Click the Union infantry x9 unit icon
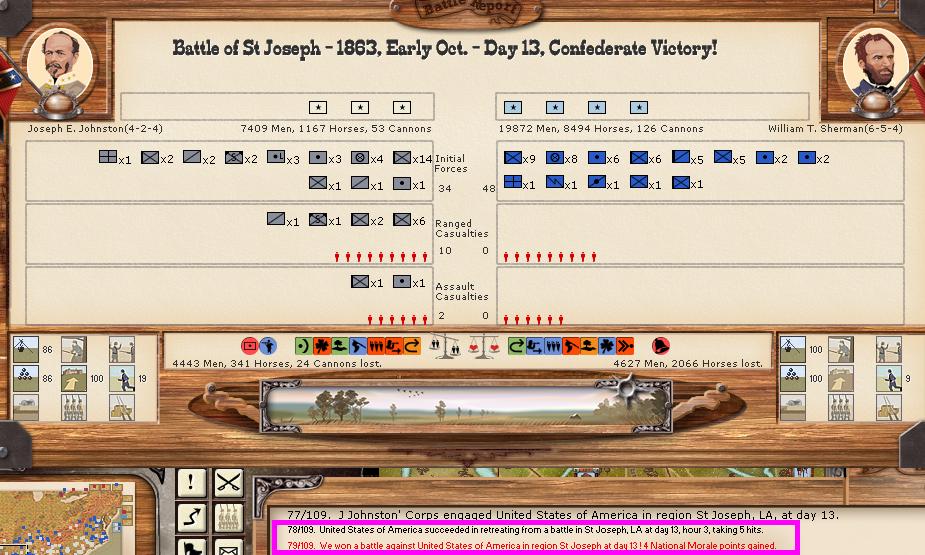This screenshot has height=555, width=925. pyautogui.click(x=513, y=159)
